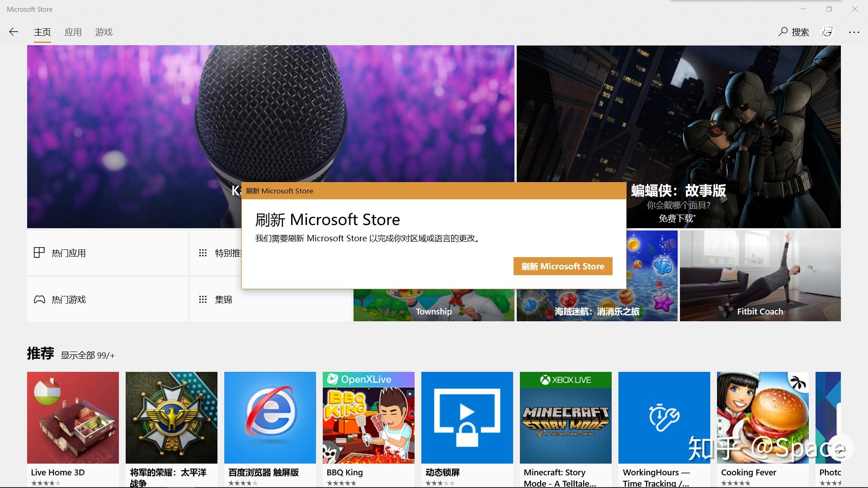Switch to the 游戏 tab
Screen dimensions: 868x488
[104, 32]
